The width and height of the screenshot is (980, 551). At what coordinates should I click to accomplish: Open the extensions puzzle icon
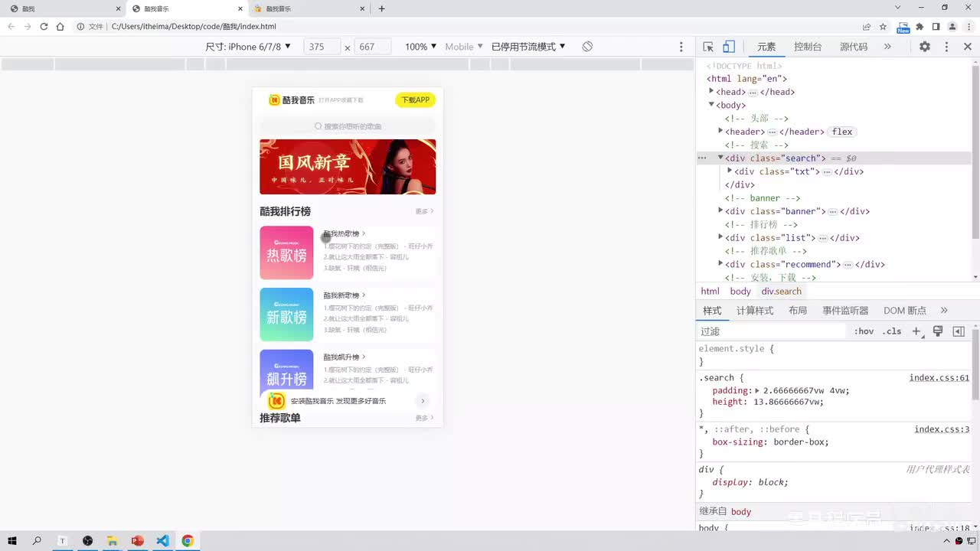920,26
